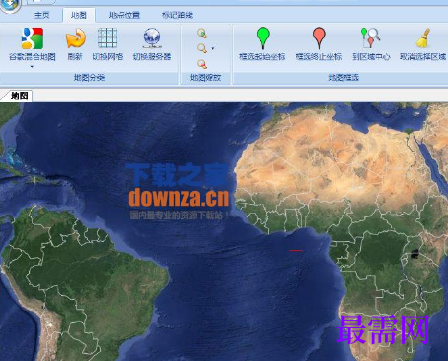Click the bottom magnifier zoom icon
Viewport: 448px width, 361px height.
(202, 64)
